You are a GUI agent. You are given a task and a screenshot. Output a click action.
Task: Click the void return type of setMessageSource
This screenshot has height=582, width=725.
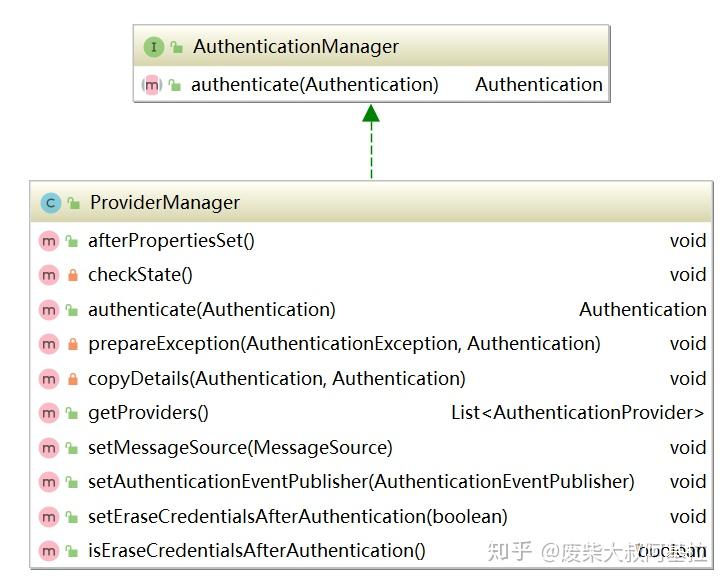click(688, 448)
